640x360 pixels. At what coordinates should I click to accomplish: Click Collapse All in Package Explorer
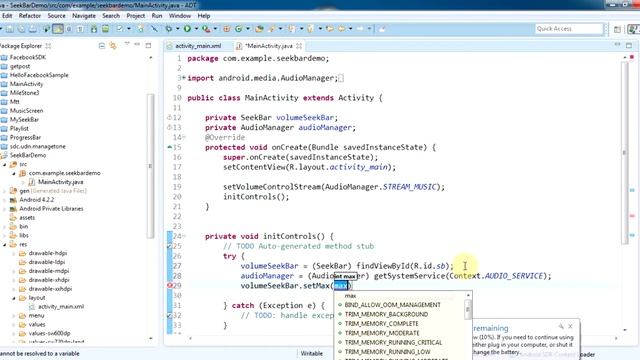(x=102, y=46)
